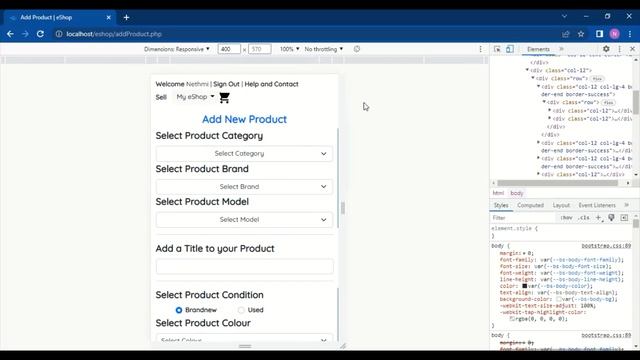Open the user profile avatar
This screenshot has height=360, width=640.
(614, 34)
